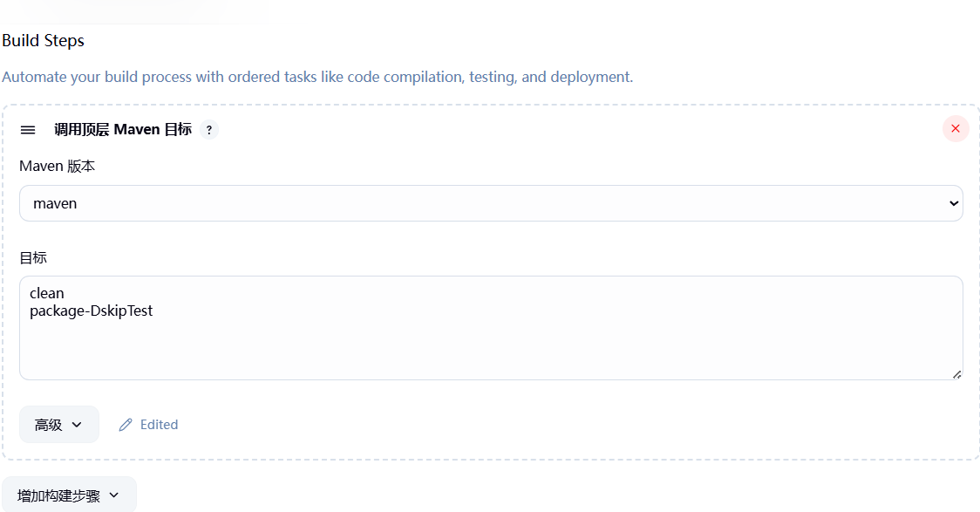Delete the Maven build step with red X
This screenshot has height=512, width=980.
click(955, 129)
